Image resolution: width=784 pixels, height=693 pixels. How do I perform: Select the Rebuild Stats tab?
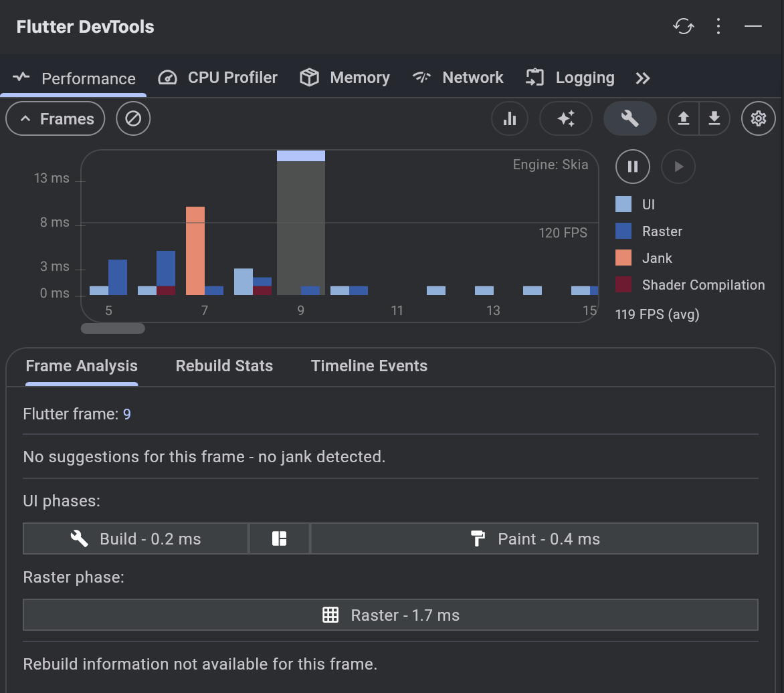pyautogui.click(x=224, y=366)
